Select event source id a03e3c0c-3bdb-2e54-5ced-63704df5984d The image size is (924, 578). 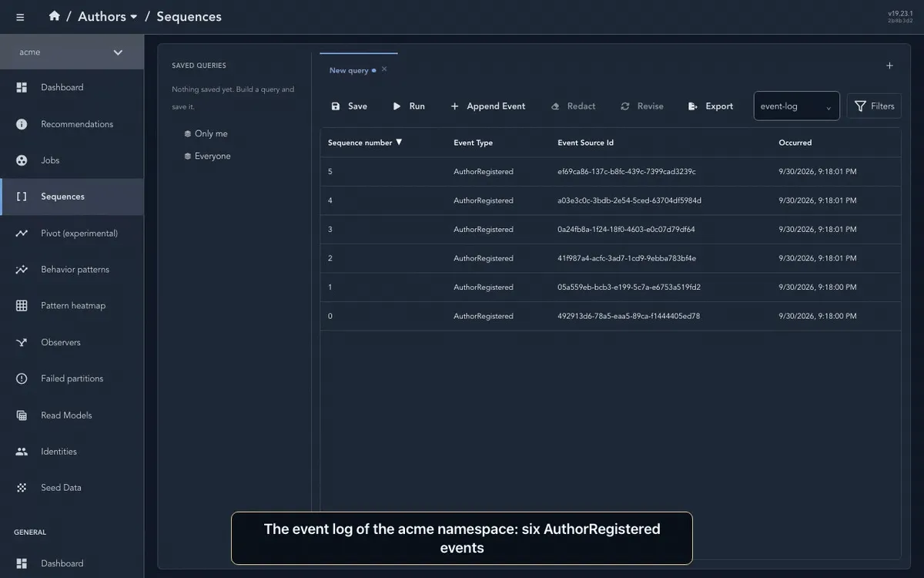click(629, 200)
